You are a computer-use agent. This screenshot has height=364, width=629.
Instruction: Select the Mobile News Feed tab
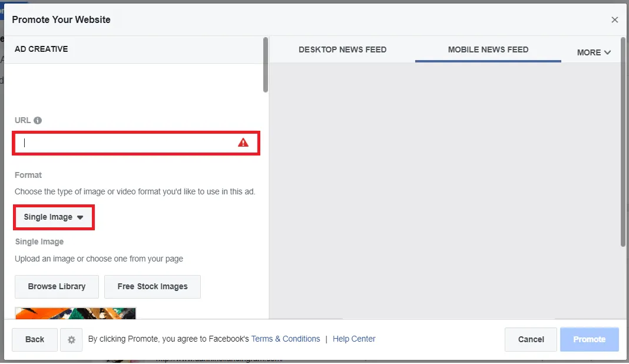tap(488, 50)
